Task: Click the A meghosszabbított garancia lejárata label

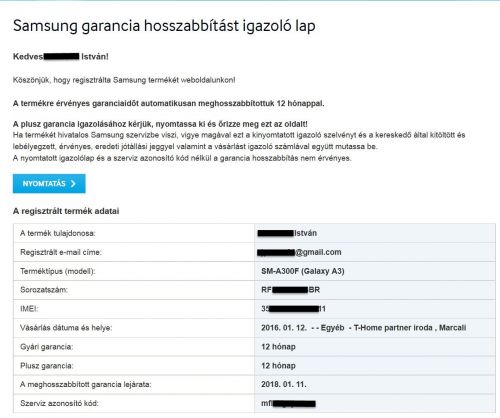Action: pos(86,385)
